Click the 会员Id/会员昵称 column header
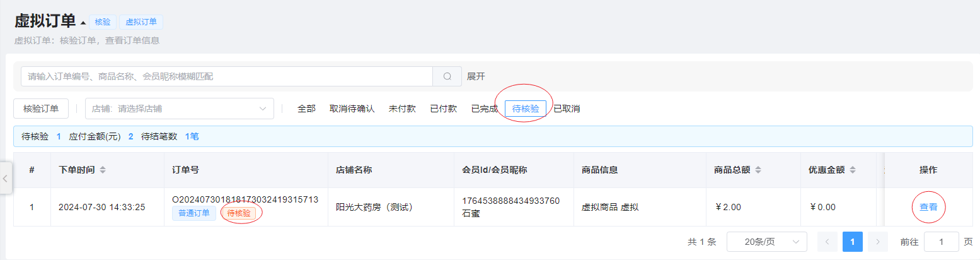Viewport: 980px width, 260px height. point(494,170)
